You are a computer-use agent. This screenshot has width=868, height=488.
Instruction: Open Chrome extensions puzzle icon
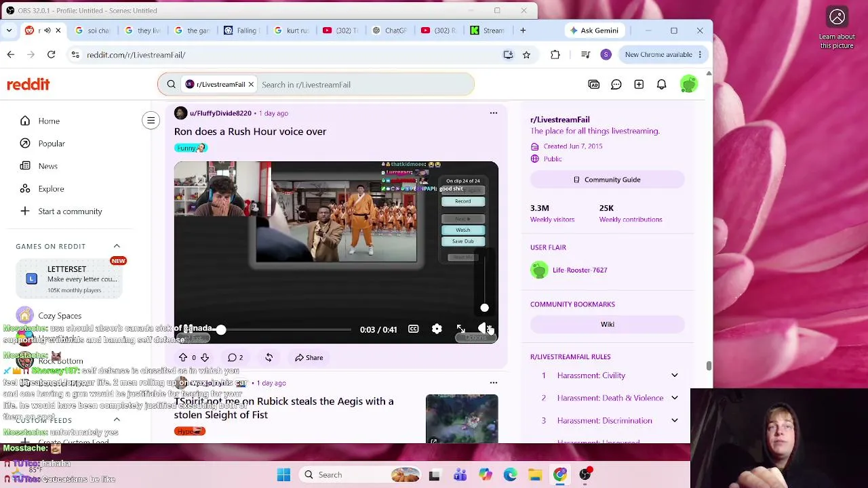(x=555, y=55)
